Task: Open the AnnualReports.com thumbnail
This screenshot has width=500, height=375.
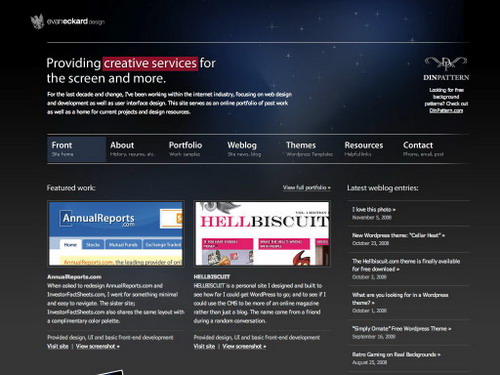Action: point(116,233)
